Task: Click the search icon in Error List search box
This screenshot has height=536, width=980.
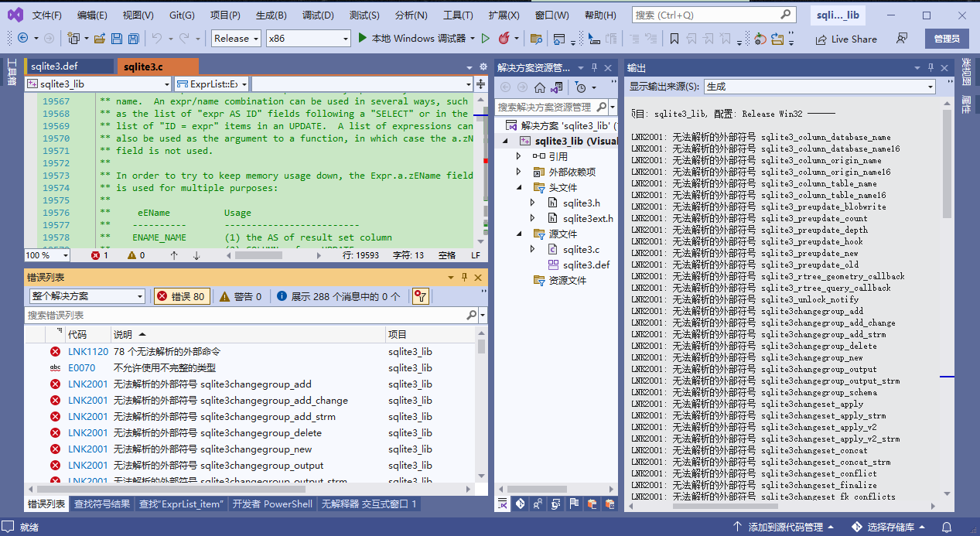Action: (x=472, y=316)
